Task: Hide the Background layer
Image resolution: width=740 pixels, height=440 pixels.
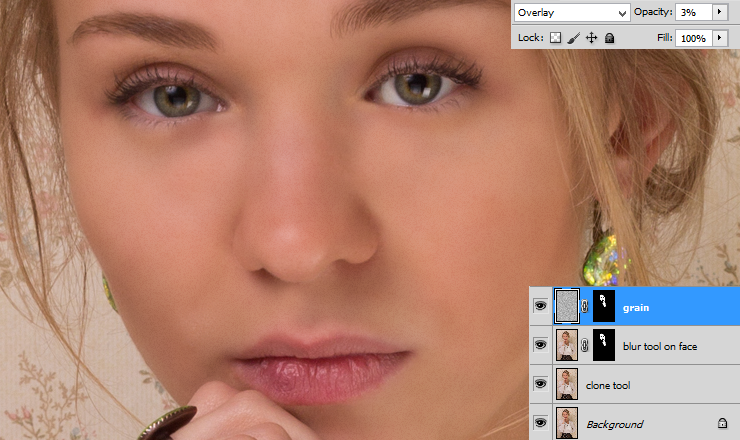Action: [540, 422]
